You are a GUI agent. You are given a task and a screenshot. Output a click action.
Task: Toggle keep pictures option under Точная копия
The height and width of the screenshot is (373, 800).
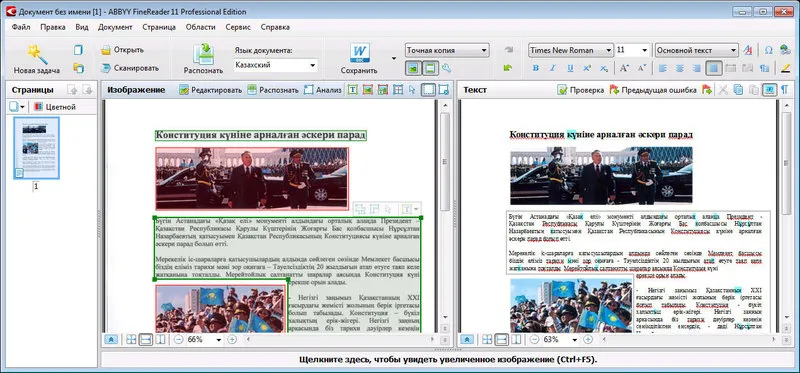pyautogui.click(x=413, y=68)
